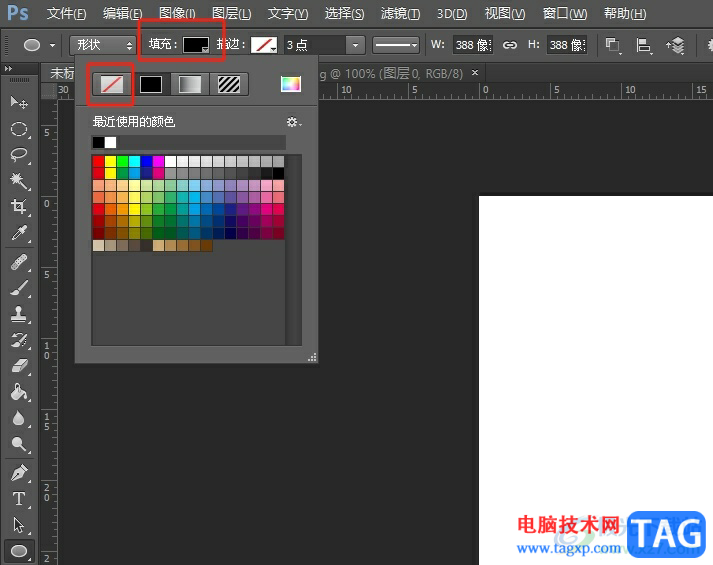Choose the pattern fill option
The width and height of the screenshot is (713, 565).
[x=229, y=84]
